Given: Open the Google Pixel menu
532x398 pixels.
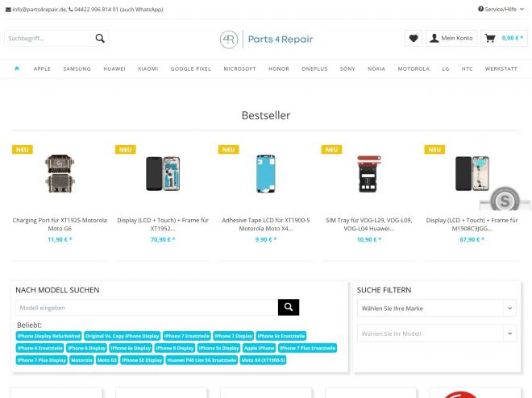Looking at the screenshot, I should point(191,68).
